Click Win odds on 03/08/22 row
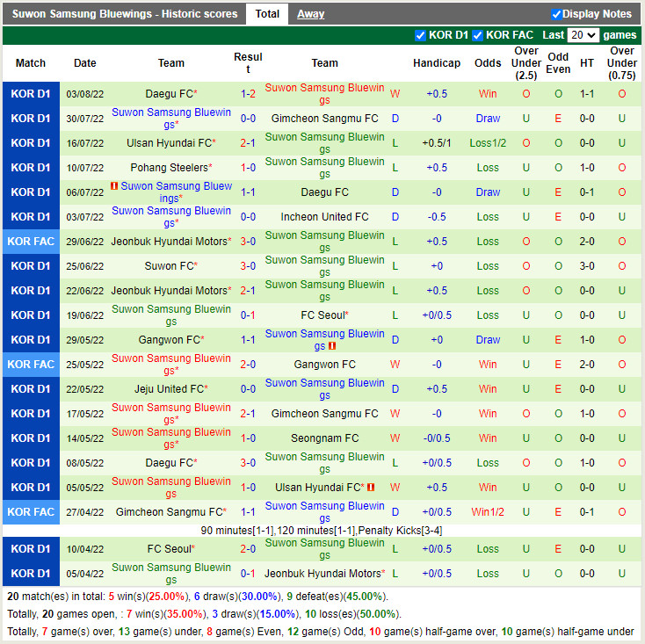The height and width of the screenshot is (644, 645). (488, 94)
